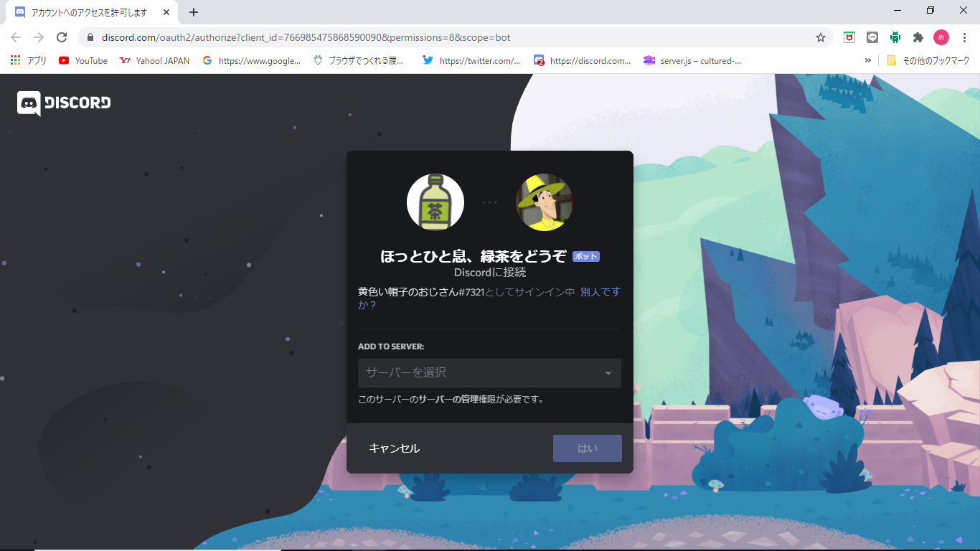
Task: Click the ADD TO SERVER: label
Action: (391, 347)
